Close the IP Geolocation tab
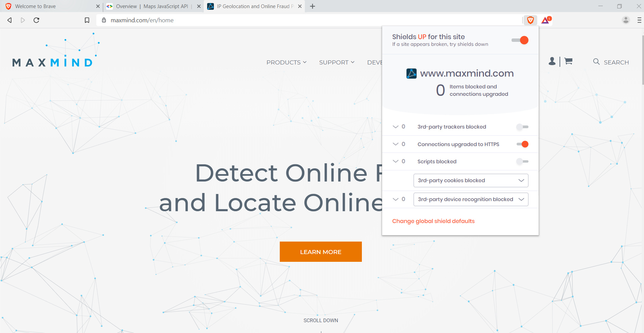The height and width of the screenshot is (333, 644). [300, 6]
